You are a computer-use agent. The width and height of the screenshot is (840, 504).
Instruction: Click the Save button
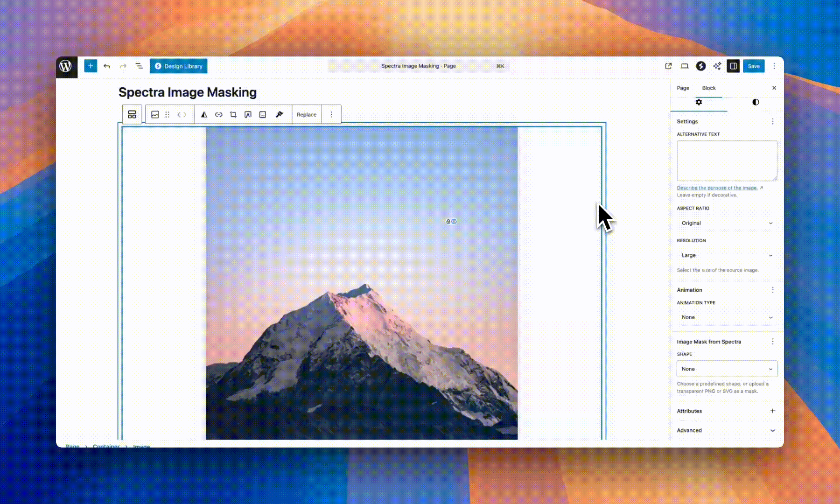coord(753,66)
